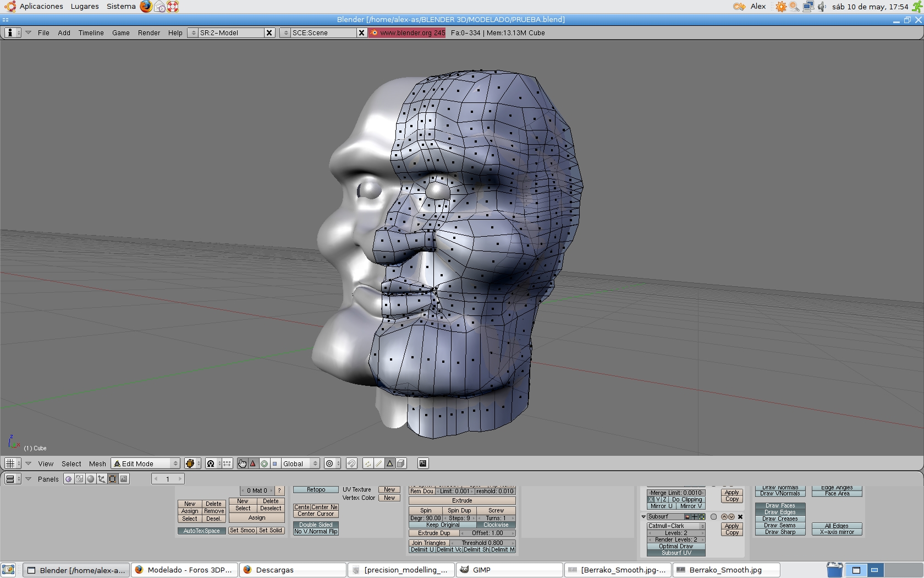The height and width of the screenshot is (578, 924).
Task: Apply the Subsurf modifier
Action: coord(732,526)
